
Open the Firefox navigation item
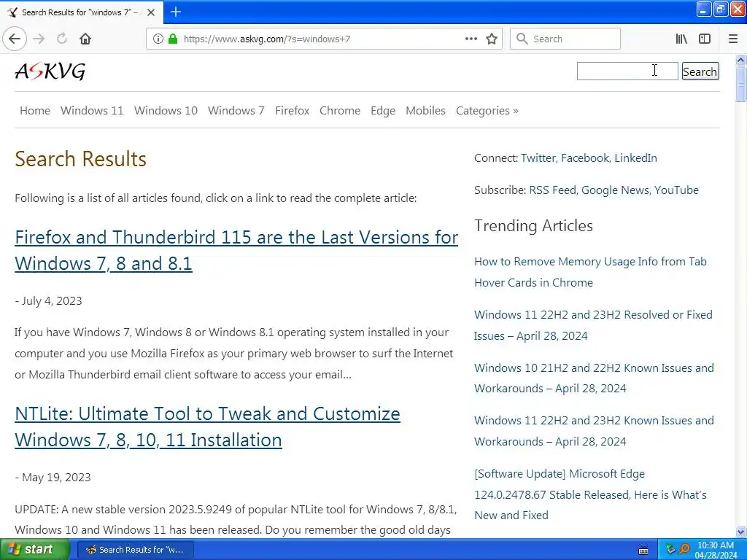point(292,111)
